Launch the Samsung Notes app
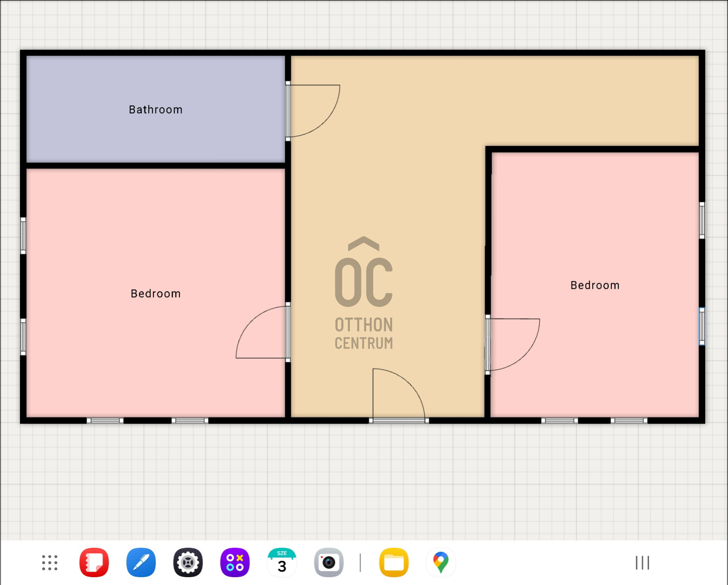Screen dimensions: 728x585 [x=94, y=562]
